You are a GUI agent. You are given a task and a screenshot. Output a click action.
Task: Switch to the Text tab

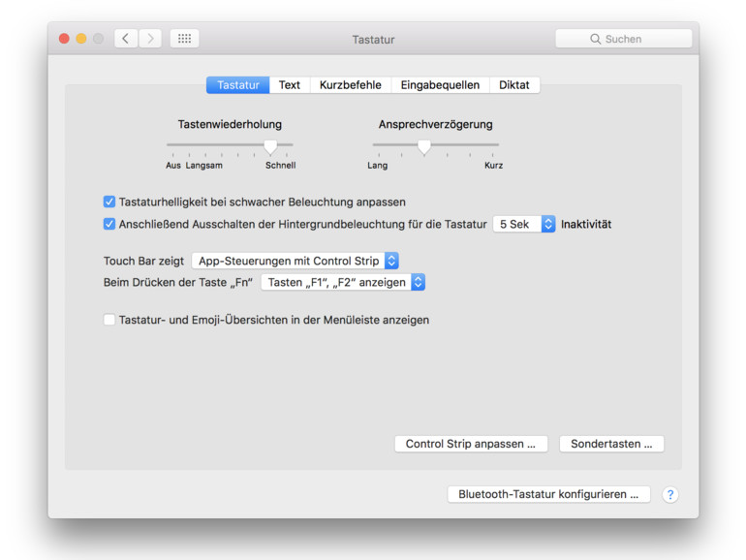click(x=290, y=85)
